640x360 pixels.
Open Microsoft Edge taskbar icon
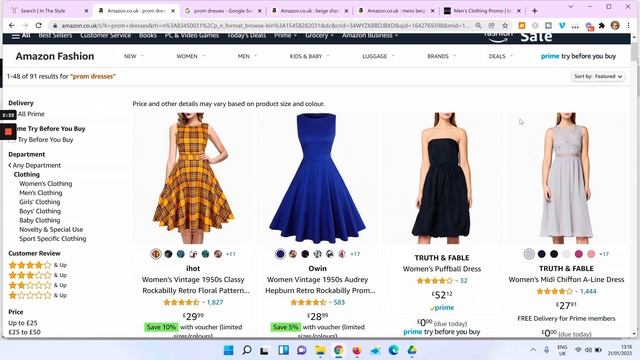[393, 350]
